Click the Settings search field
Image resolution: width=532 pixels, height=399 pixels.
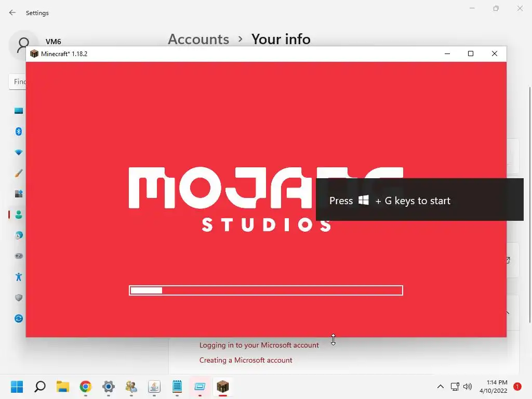18,82
